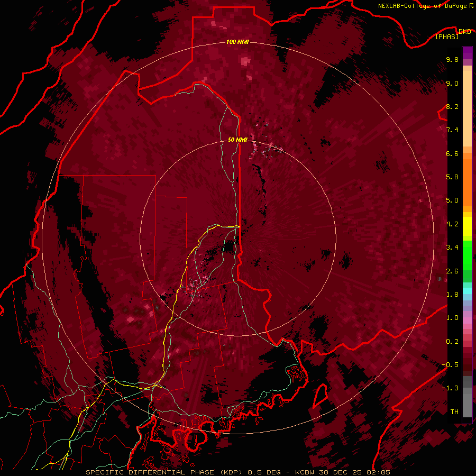Pick the bright green segment of the color bar
The width and height of the screenshot is (476, 476).
(467, 255)
